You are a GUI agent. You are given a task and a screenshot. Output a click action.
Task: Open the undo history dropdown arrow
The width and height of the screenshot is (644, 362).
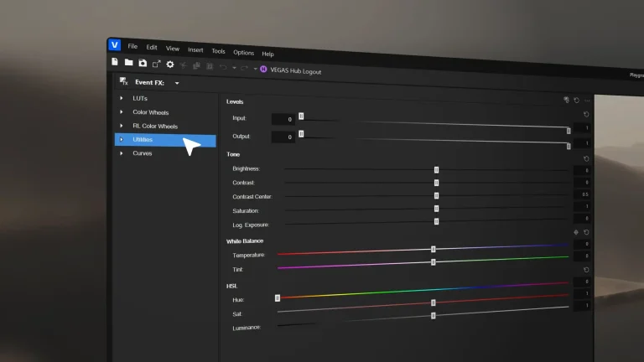[234, 68]
